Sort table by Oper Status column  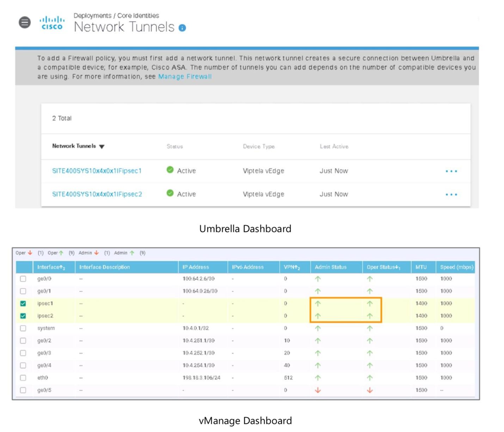[383, 267]
